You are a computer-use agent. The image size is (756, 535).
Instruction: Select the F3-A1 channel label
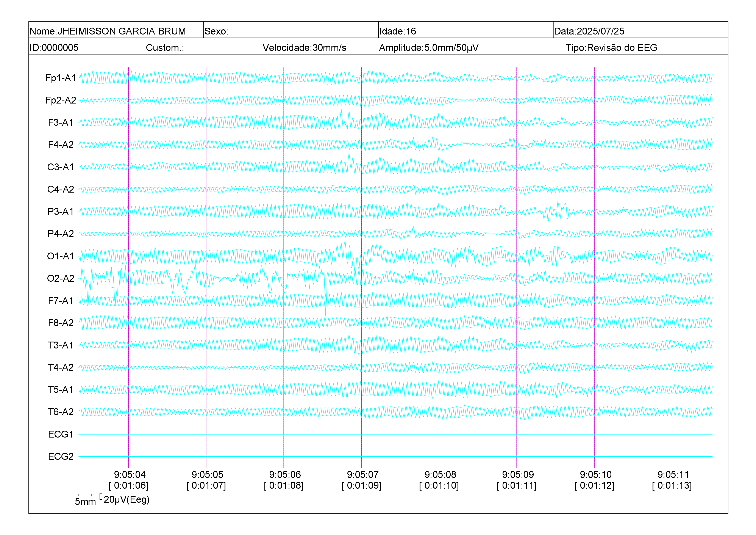[x=61, y=122]
